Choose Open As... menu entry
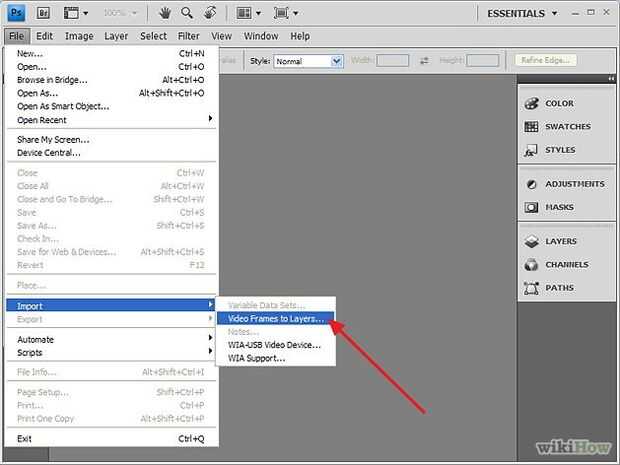 tap(111, 93)
